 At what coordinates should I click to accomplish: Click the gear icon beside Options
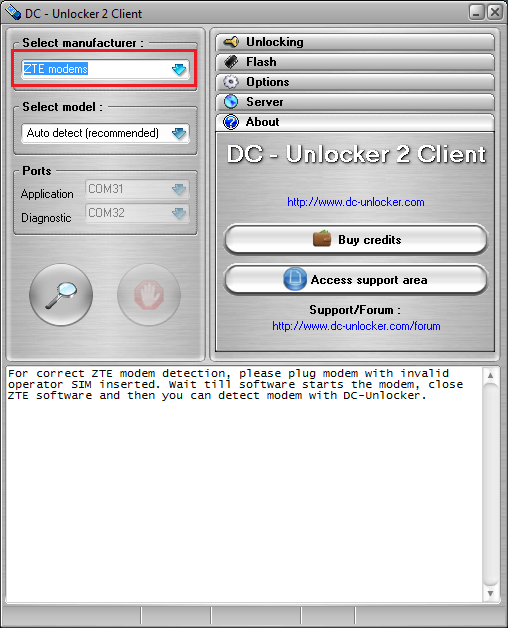tap(231, 82)
